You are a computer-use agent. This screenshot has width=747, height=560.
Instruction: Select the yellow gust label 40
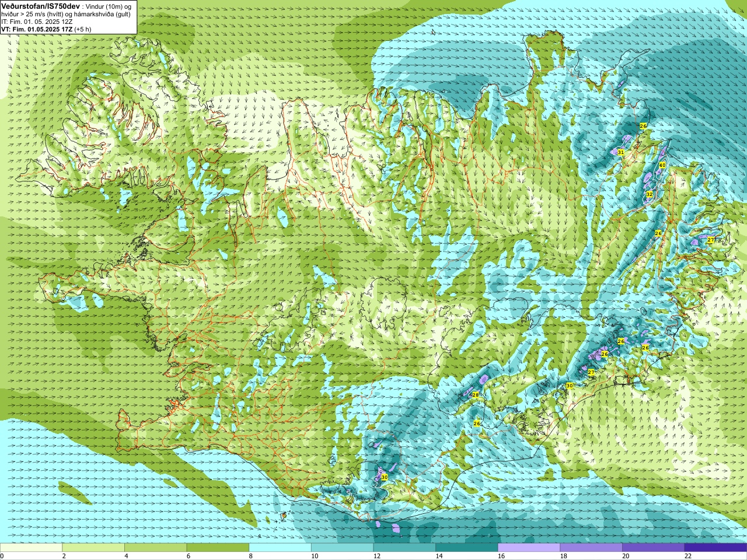click(662, 165)
